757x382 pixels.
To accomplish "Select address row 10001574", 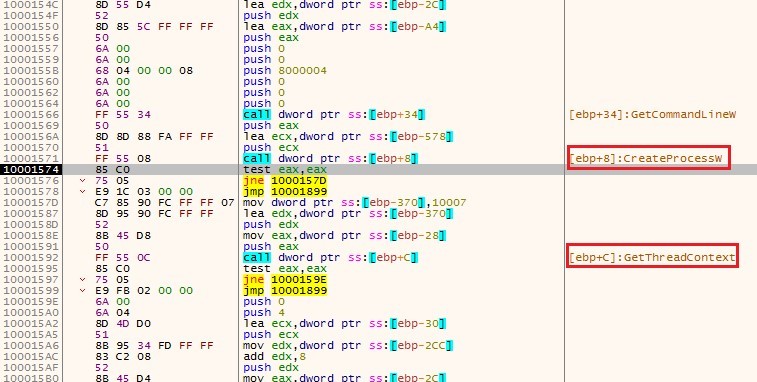I will click(378, 170).
